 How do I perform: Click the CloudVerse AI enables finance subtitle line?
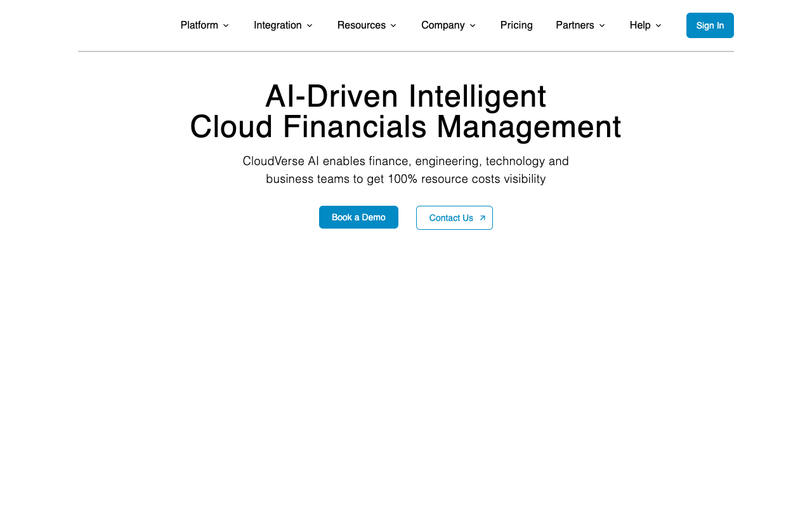[406, 161]
